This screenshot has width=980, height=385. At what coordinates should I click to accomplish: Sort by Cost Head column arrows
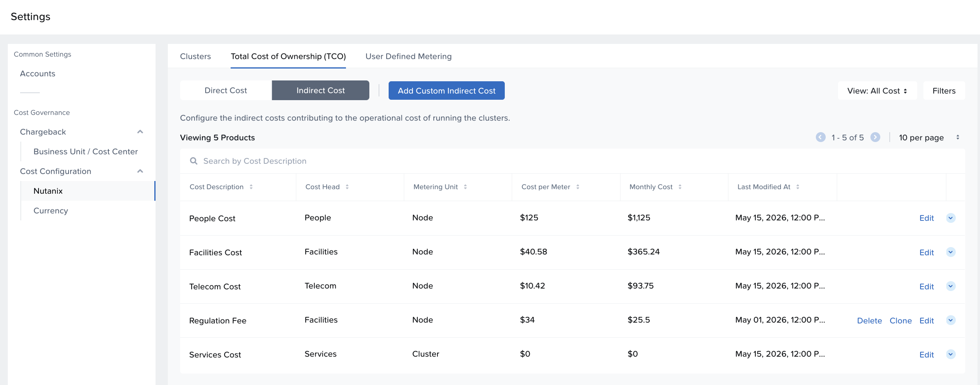pos(347,187)
